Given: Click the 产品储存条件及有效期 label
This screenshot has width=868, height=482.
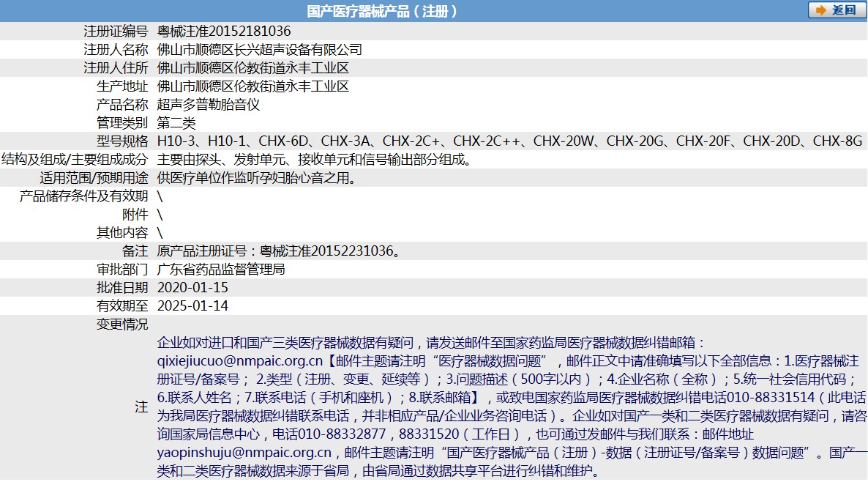Looking at the screenshot, I should coord(83,196).
